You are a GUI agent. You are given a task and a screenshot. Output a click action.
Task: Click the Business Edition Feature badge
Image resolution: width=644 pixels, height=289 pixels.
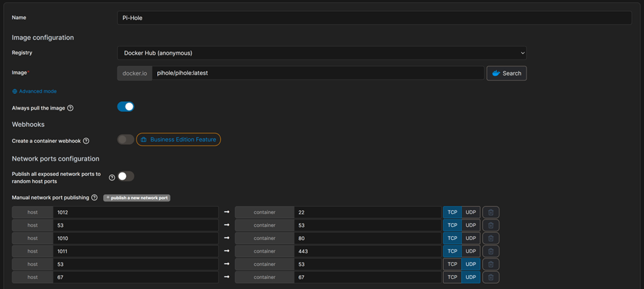(x=178, y=140)
